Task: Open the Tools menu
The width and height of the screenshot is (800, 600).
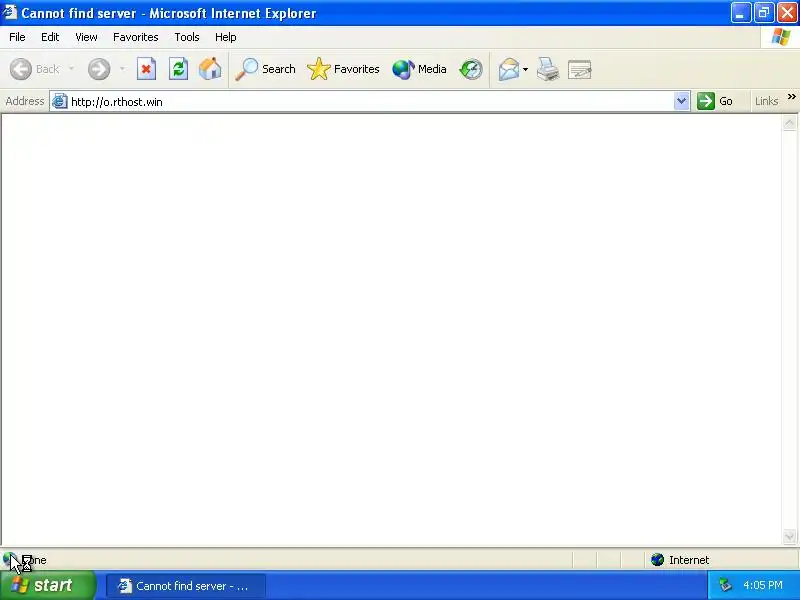Action: pos(187,37)
